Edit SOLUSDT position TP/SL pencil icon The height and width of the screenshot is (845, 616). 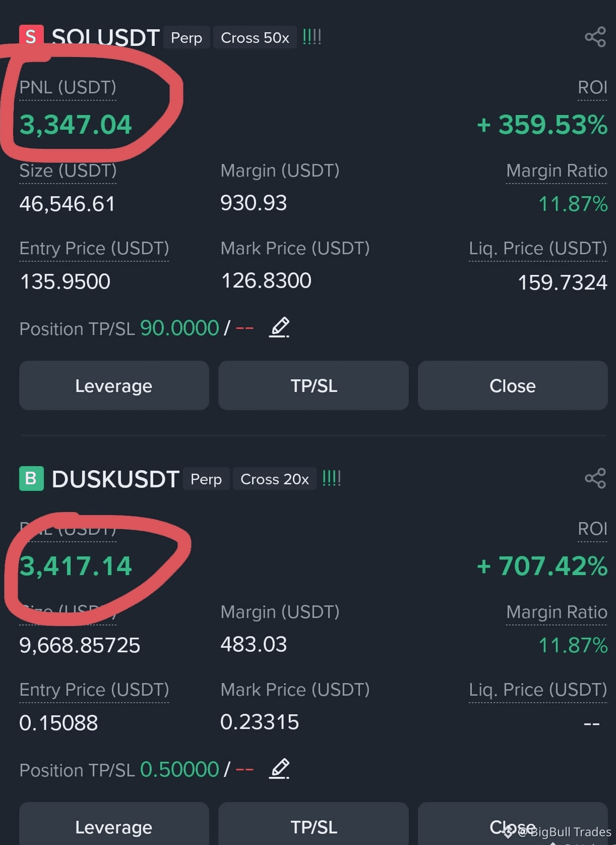coord(279,327)
